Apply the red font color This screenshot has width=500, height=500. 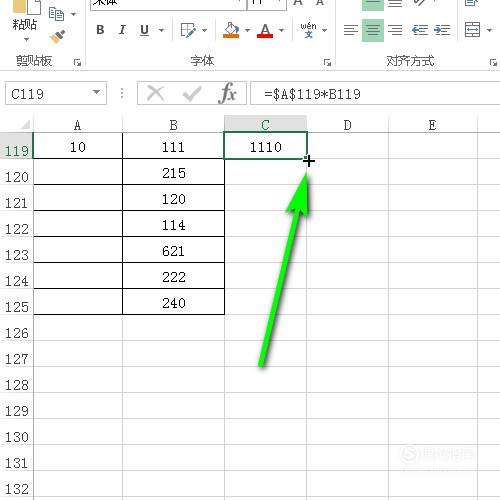tap(265, 30)
